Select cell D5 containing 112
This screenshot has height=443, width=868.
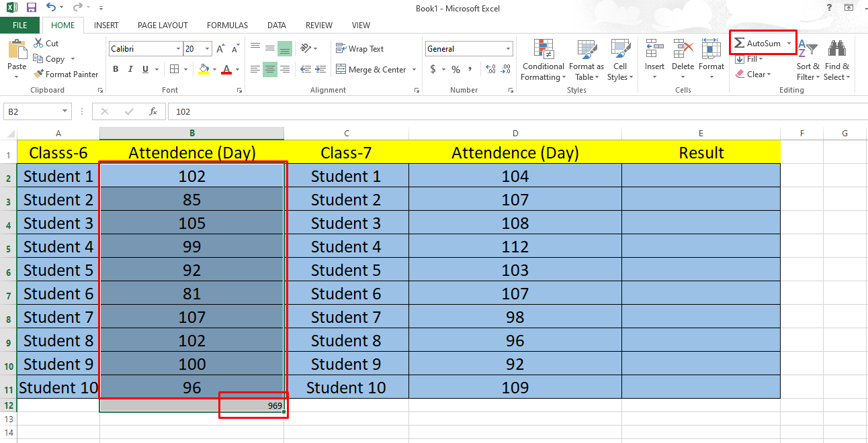coord(515,246)
